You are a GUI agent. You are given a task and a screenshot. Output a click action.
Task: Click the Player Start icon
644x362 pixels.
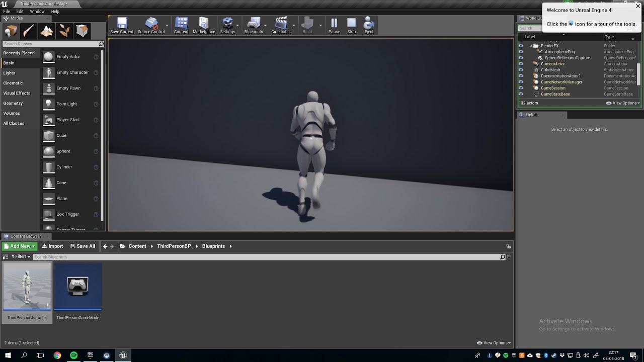(x=48, y=120)
